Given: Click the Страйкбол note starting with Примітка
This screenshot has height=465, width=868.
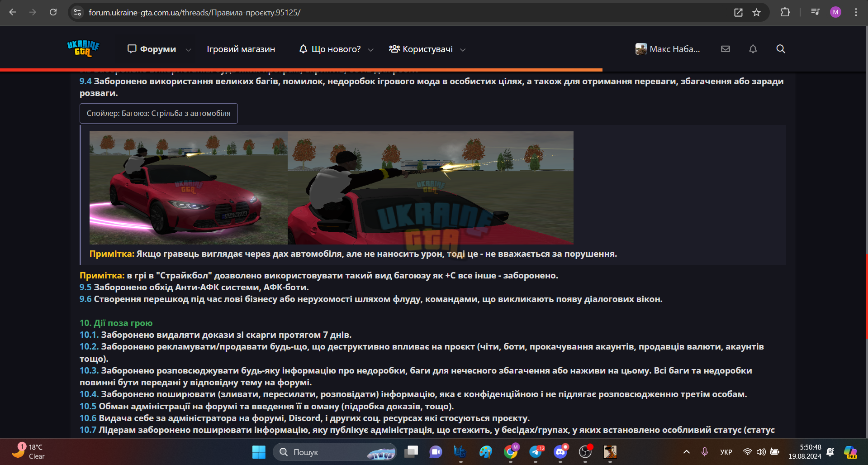Looking at the screenshot, I should coord(319,275).
